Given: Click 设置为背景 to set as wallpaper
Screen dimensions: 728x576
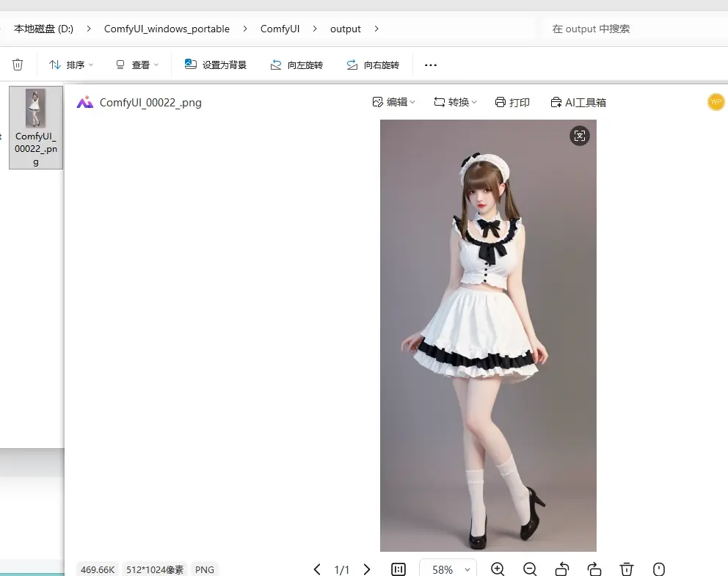Looking at the screenshot, I should tap(216, 65).
